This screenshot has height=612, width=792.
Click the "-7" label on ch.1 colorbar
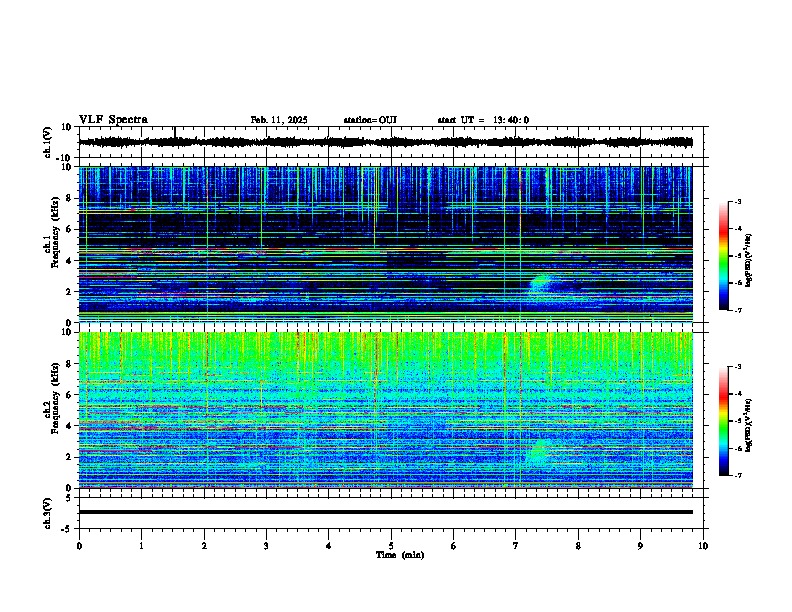(737, 310)
